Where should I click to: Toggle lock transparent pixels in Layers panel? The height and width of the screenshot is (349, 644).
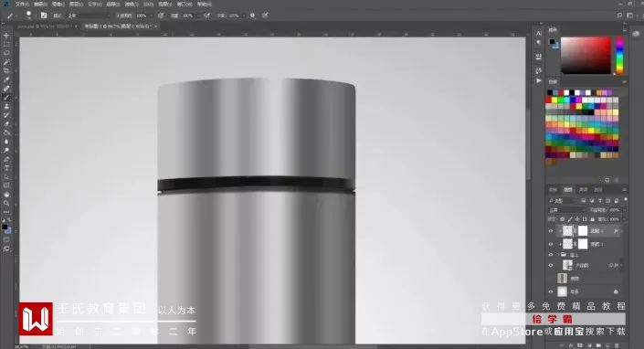coord(563,219)
